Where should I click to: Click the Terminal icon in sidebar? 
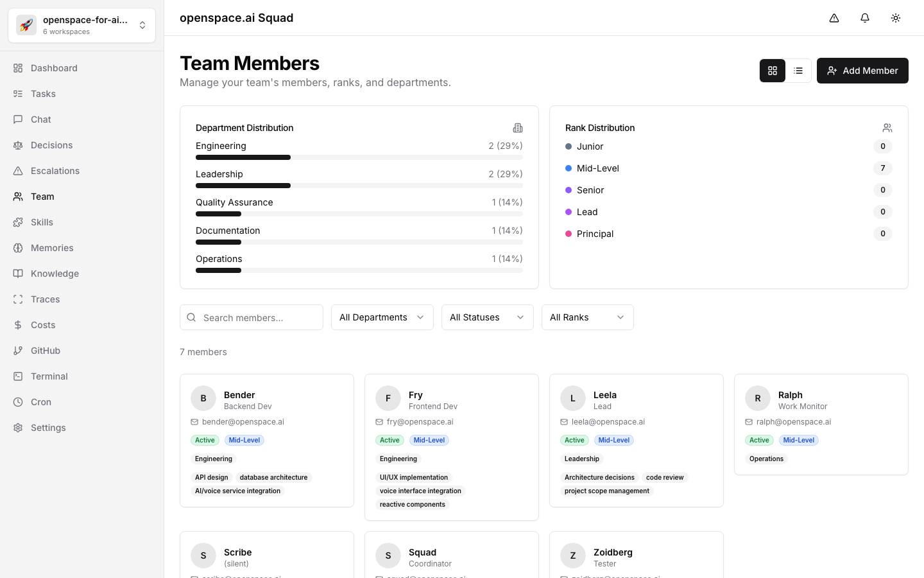point(18,376)
